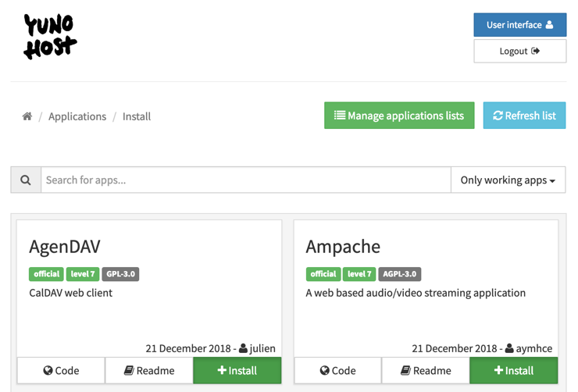Click the Ampache app title
This screenshot has width=578, height=392.
point(343,246)
